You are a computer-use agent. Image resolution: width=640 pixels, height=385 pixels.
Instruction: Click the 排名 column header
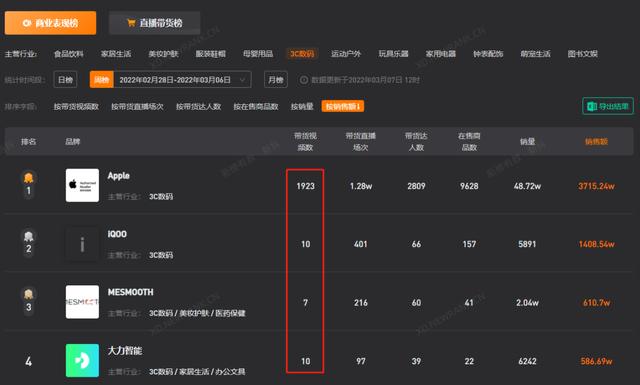(29, 142)
